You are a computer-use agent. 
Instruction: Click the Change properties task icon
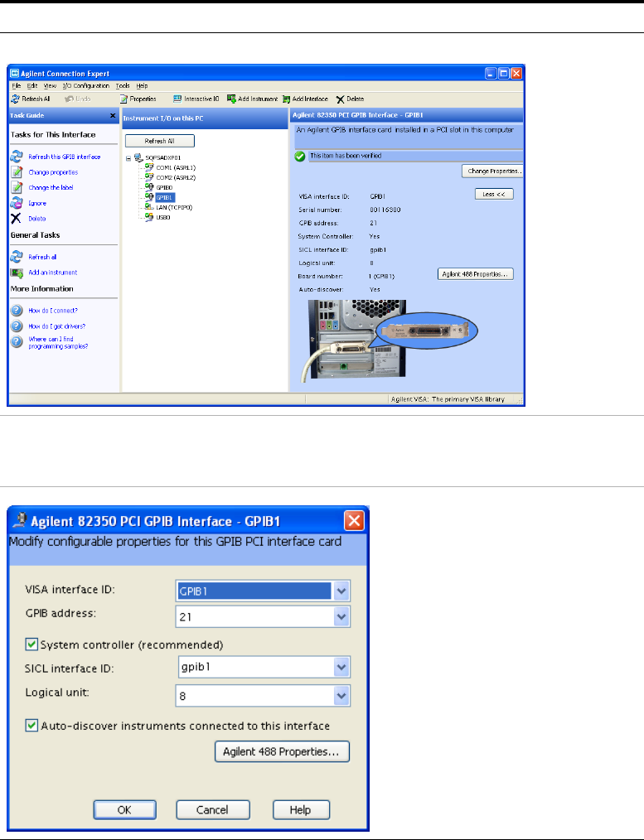point(17,172)
